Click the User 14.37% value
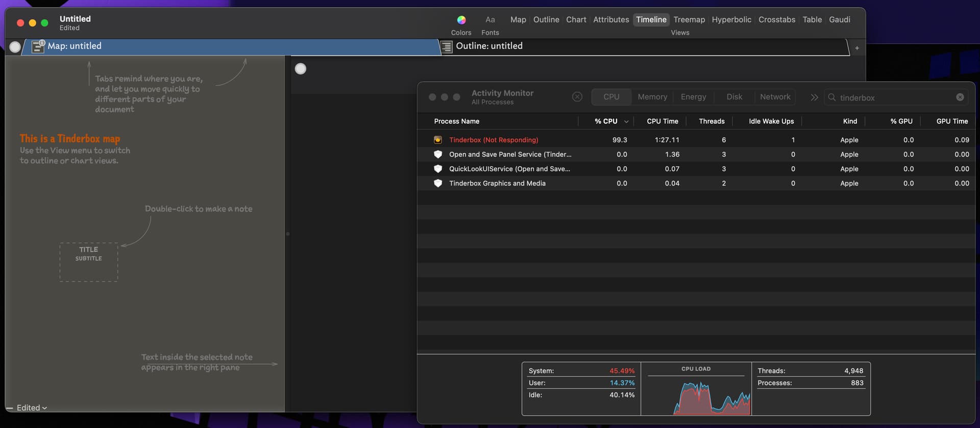Image resolution: width=980 pixels, height=428 pixels. pos(622,383)
